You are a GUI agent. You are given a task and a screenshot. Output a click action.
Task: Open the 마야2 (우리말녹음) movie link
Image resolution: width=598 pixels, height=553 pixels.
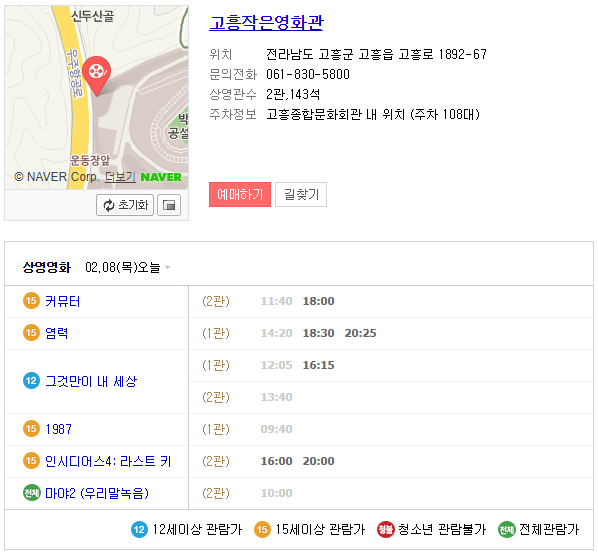(x=97, y=493)
